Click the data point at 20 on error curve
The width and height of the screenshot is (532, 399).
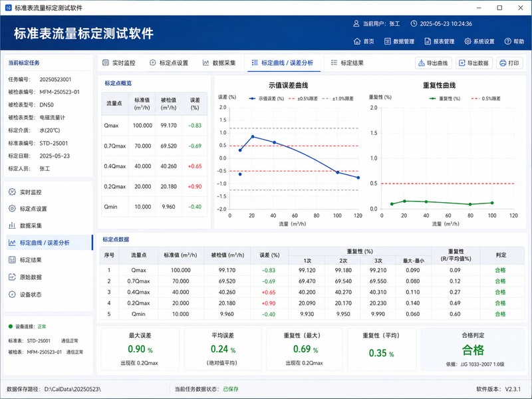(253, 137)
